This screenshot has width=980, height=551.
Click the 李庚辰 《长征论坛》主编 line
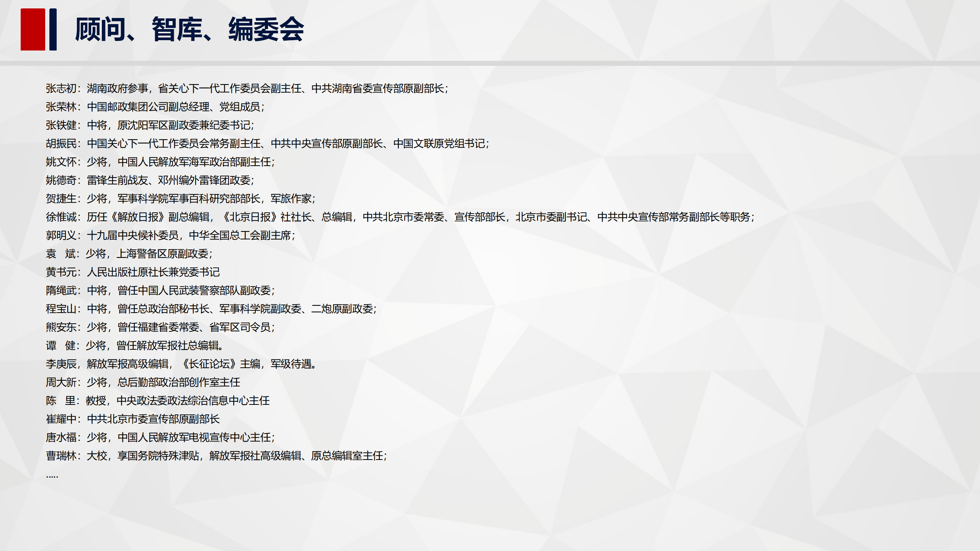click(181, 364)
